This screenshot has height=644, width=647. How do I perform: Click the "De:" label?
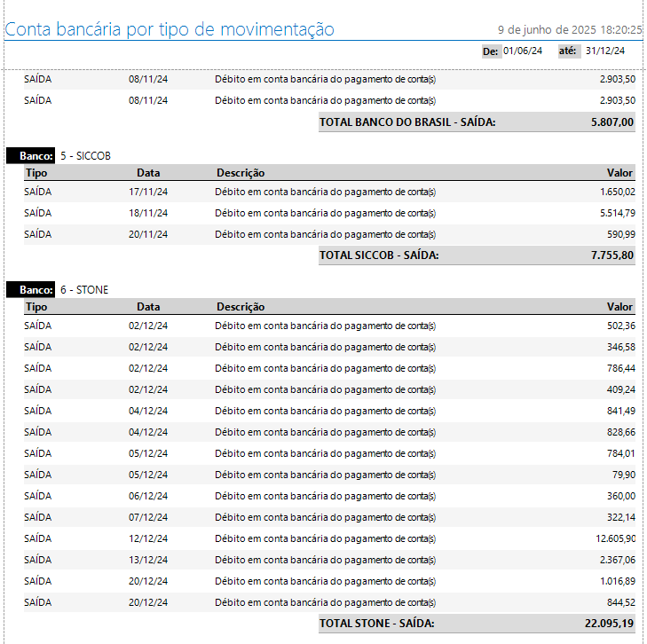491,51
